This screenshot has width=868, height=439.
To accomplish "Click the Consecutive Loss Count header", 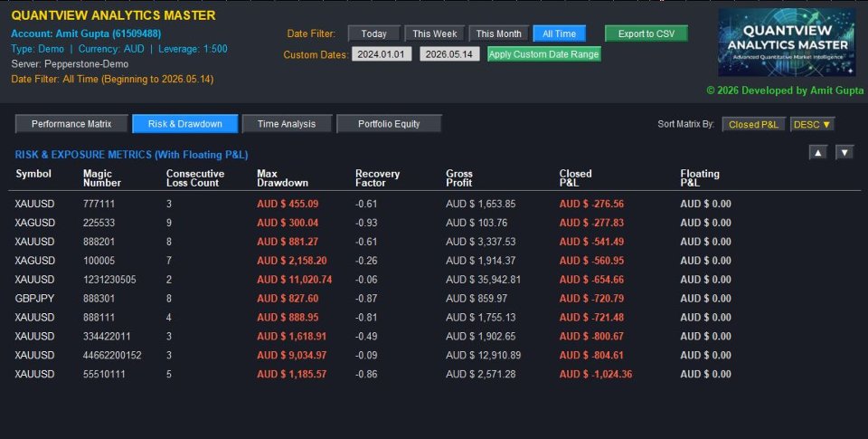I will click(195, 178).
